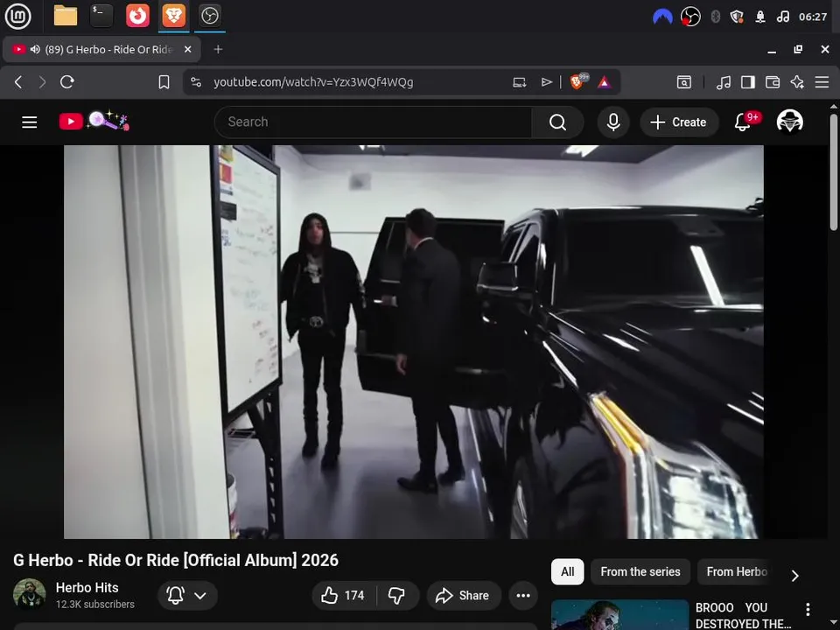Open the account avatar menu

point(790,122)
